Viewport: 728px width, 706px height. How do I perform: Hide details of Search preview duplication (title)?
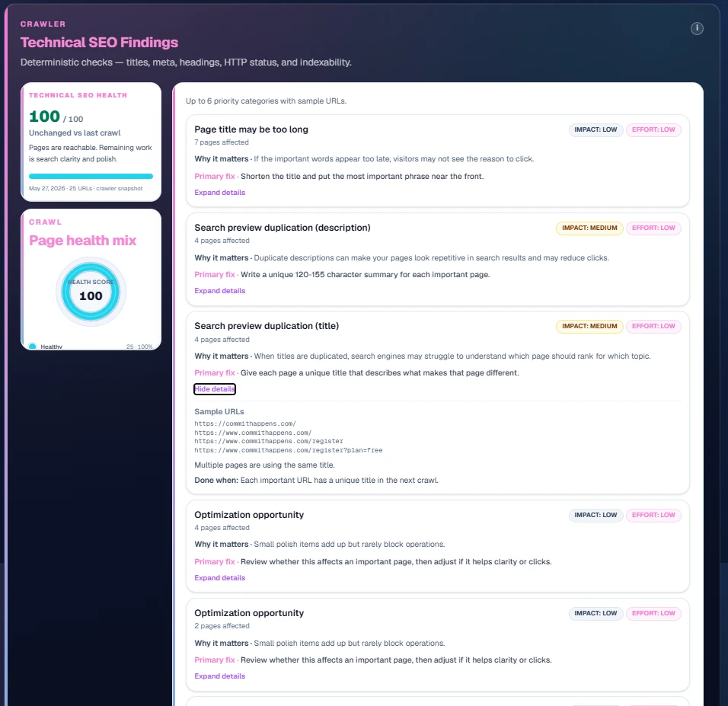(x=215, y=388)
